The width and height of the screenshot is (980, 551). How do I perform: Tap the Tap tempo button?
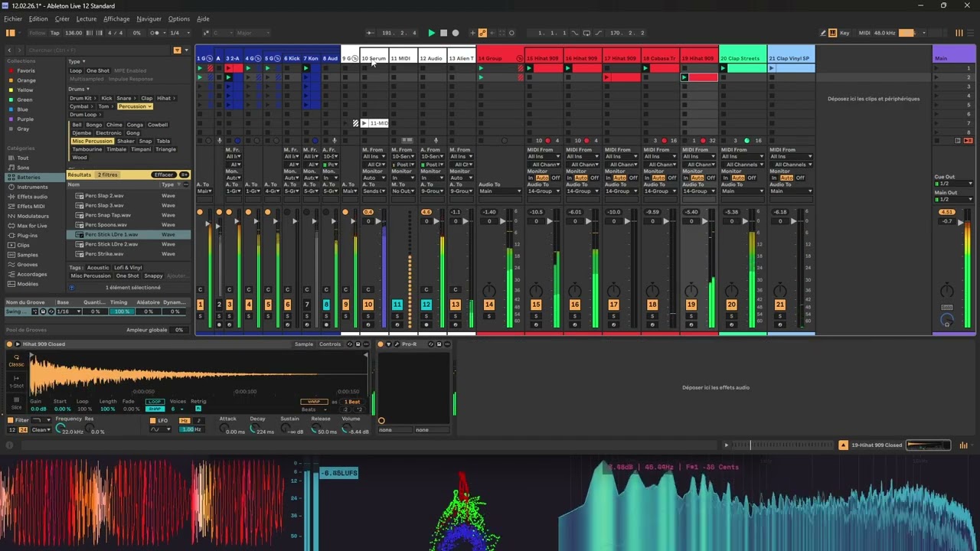54,33
